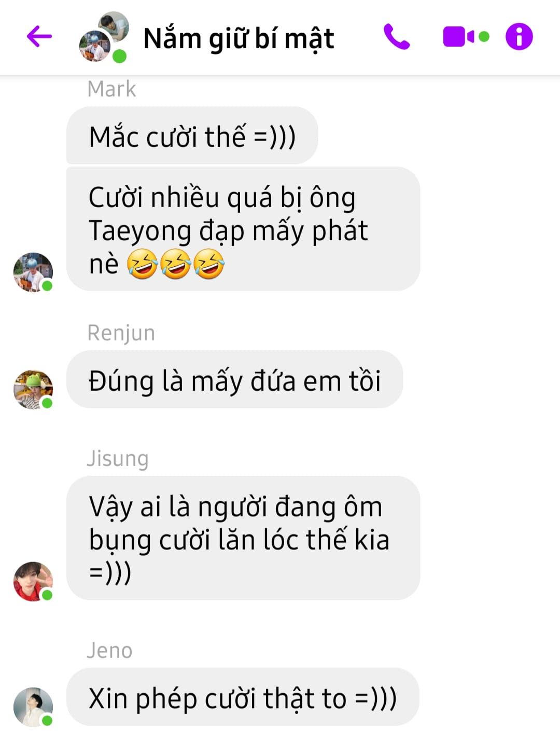The image size is (560, 740).
Task: Tap the Jisung sender name label
Action: pyautogui.click(x=118, y=459)
